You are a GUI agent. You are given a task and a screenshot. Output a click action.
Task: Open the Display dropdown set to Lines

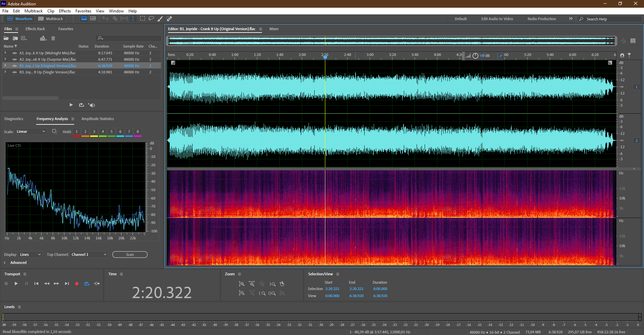(30, 255)
